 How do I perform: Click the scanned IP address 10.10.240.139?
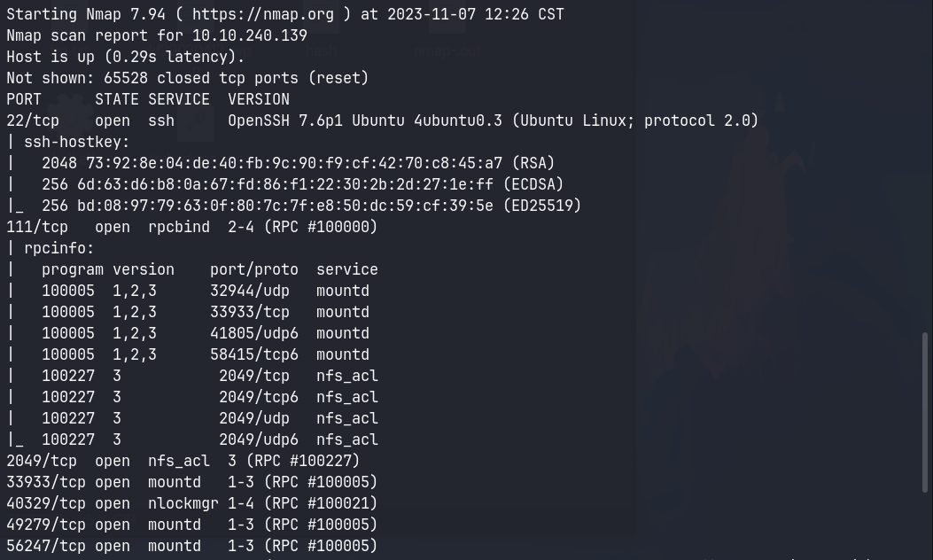[249, 35]
